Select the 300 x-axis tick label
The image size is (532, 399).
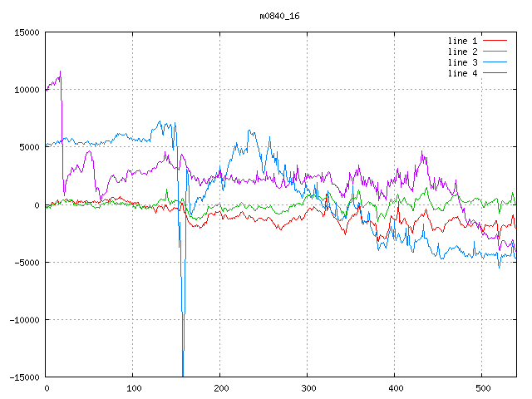coord(308,388)
